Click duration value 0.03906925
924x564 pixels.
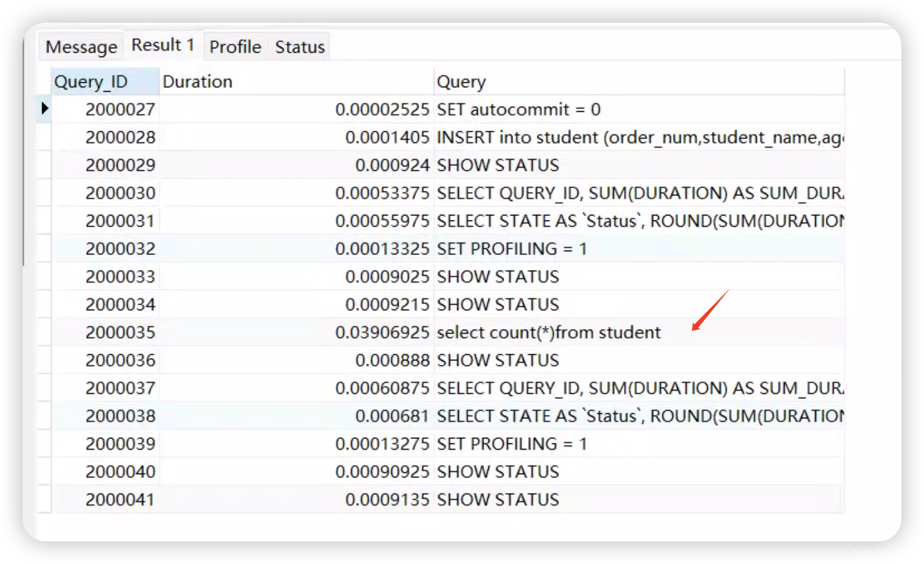tap(382, 332)
